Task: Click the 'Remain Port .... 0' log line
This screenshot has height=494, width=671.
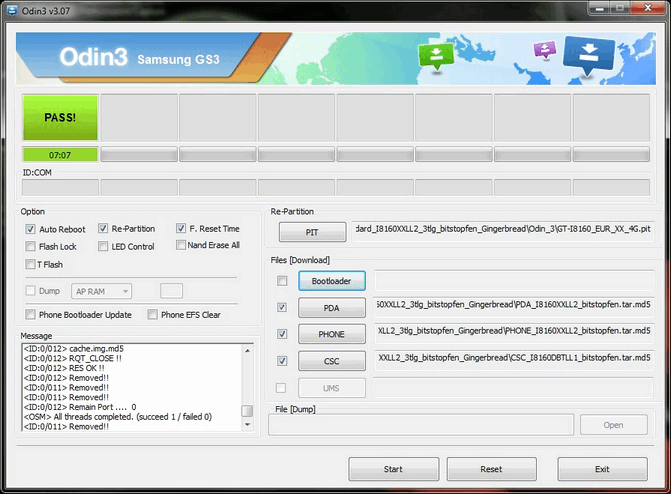Action: pyautogui.click(x=80, y=407)
